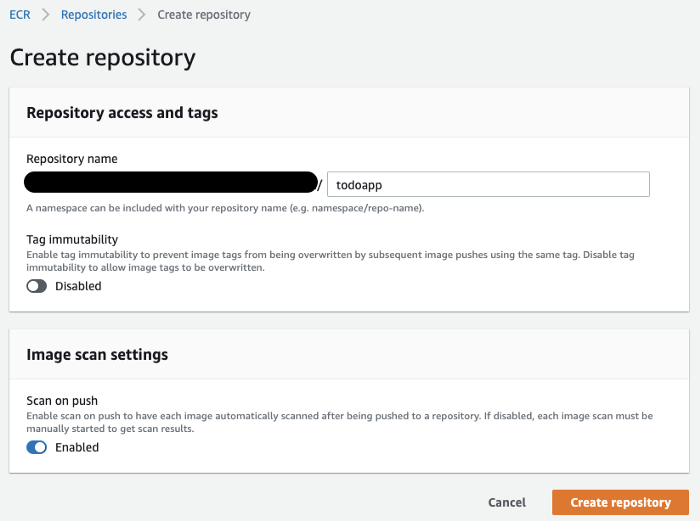Click the 'Create repository' page heading

102,57
